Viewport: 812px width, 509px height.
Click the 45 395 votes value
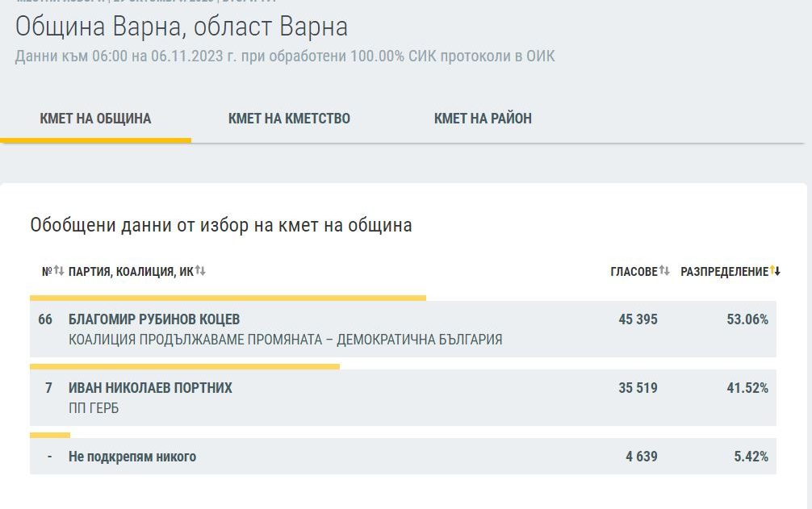coord(638,319)
